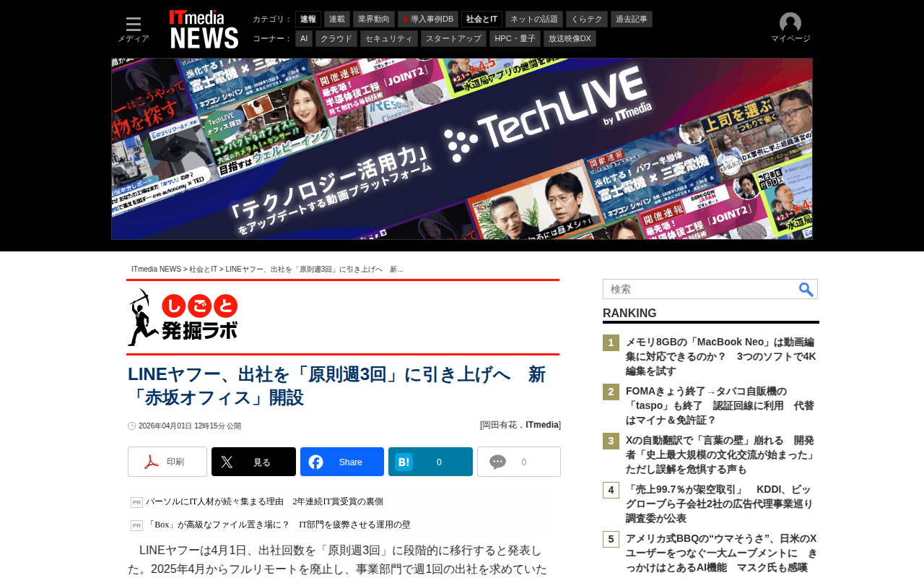Viewport: 924px width, 578px height.
Task: Print the article with 印刷 button
Action: click(x=167, y=462)
